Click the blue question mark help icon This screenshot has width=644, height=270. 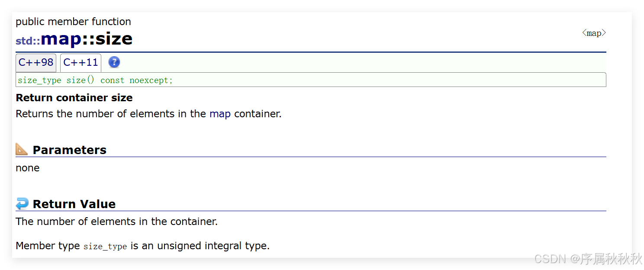pos(114,62)
